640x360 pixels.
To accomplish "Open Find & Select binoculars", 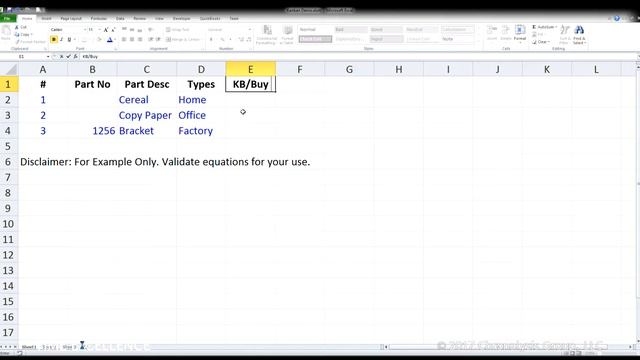I will (579, 34).
